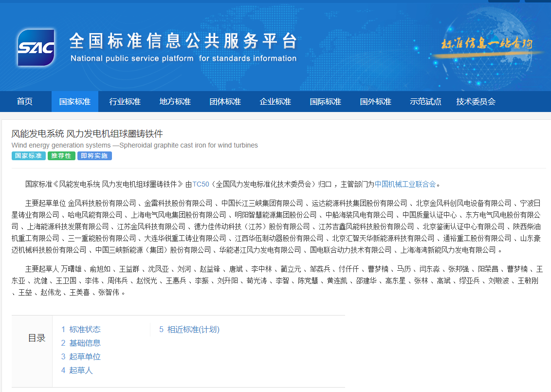This screenshot has height=392, width=551.
Task: Open 技术委员会 from the top navigation
Action: (476, 101)
